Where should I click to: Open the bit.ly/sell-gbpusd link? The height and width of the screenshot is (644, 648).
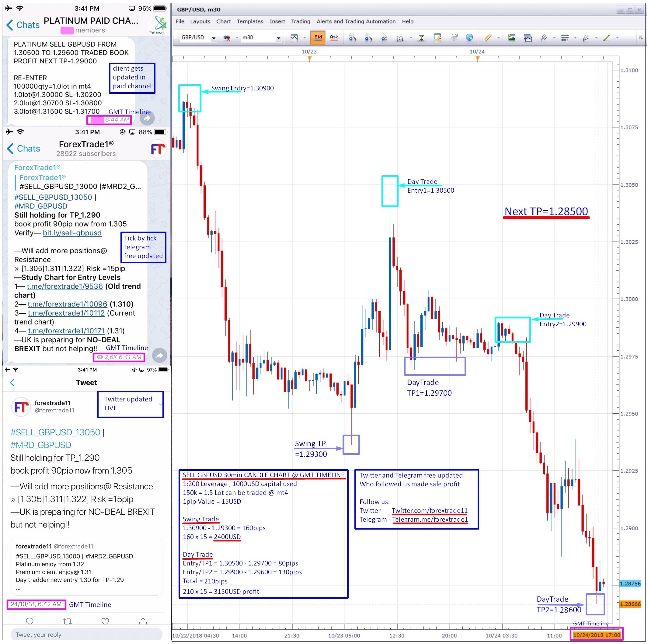(72, 233)
